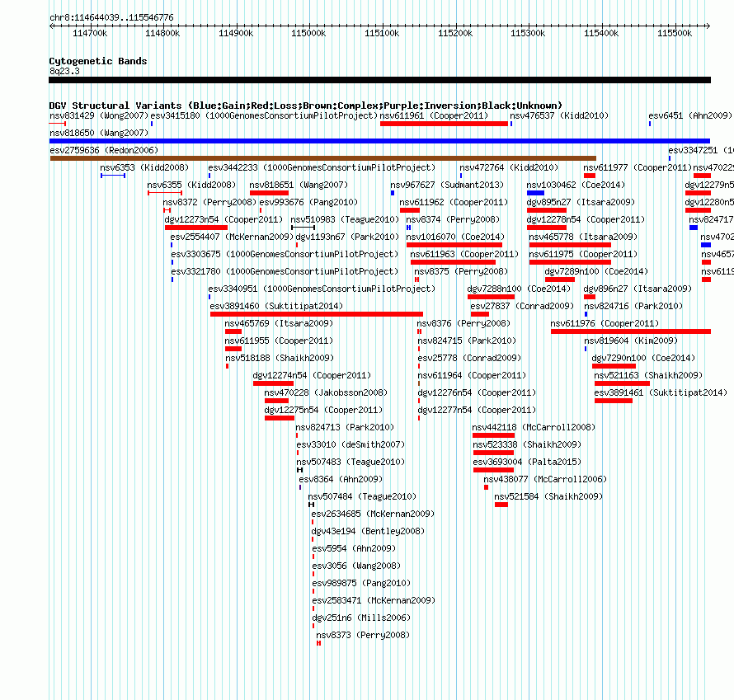Open the nsv442118 (McCarroll2008) label
734x700 pixels.
(534, 427)
